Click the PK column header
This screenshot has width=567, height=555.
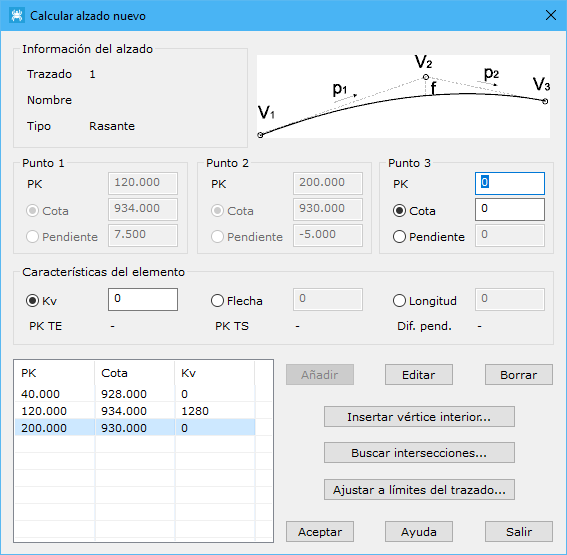click(55, 373)
